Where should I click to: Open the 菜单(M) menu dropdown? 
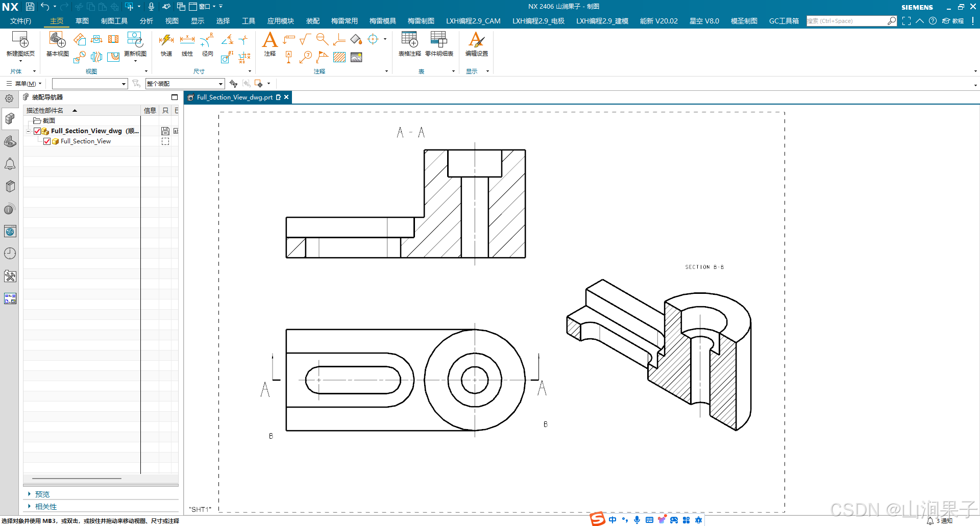[24, 84]
